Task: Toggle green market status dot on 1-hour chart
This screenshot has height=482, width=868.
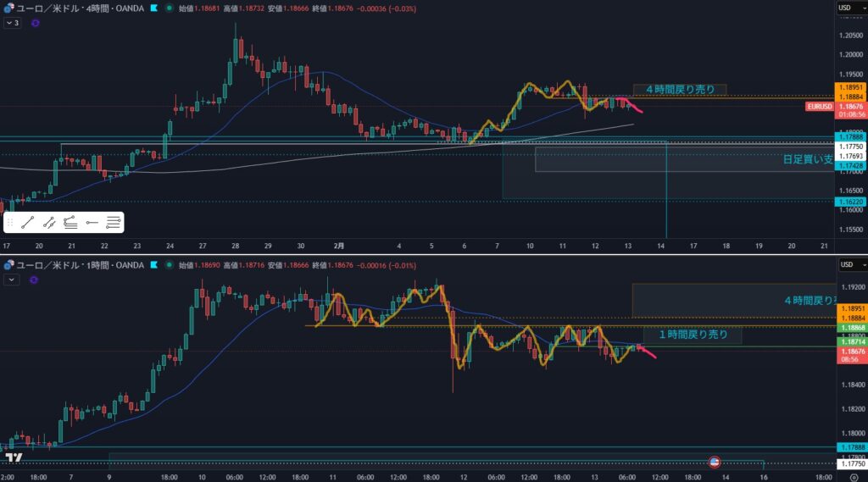Action: point(170,265)
